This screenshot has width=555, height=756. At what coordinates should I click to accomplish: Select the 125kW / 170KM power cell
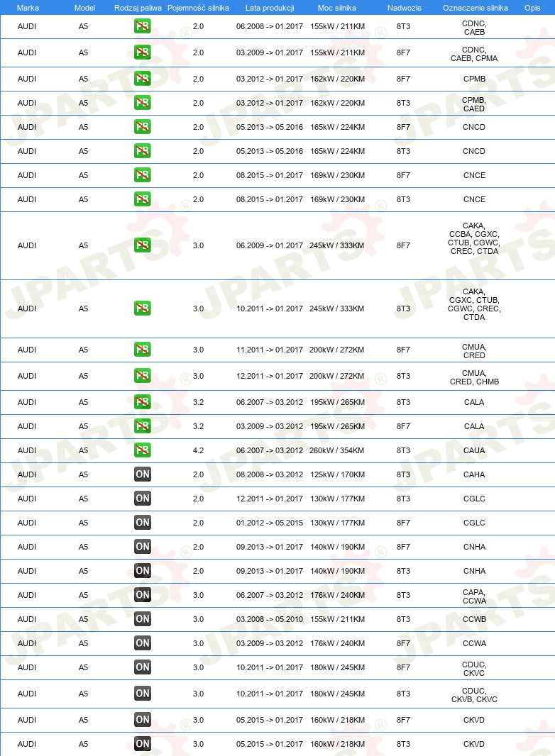(x=337, y=474)
